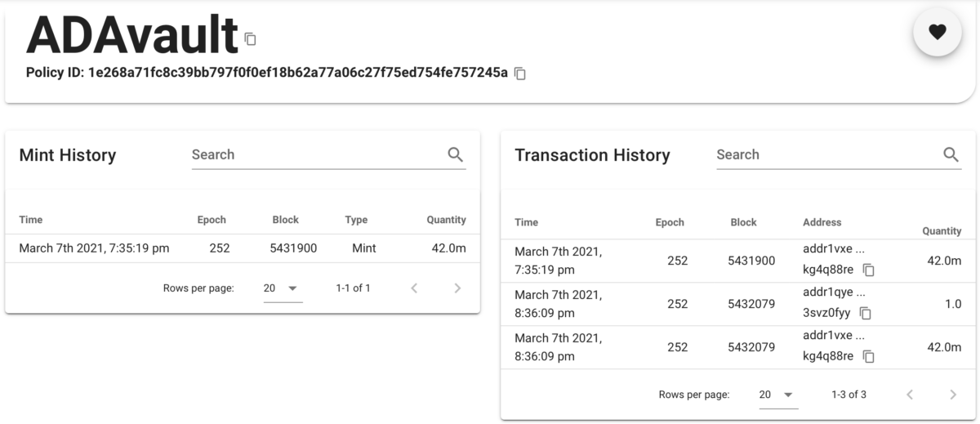Copy address in first transaction row
Viewport: 980px width, 424px height.
point(869,270)
